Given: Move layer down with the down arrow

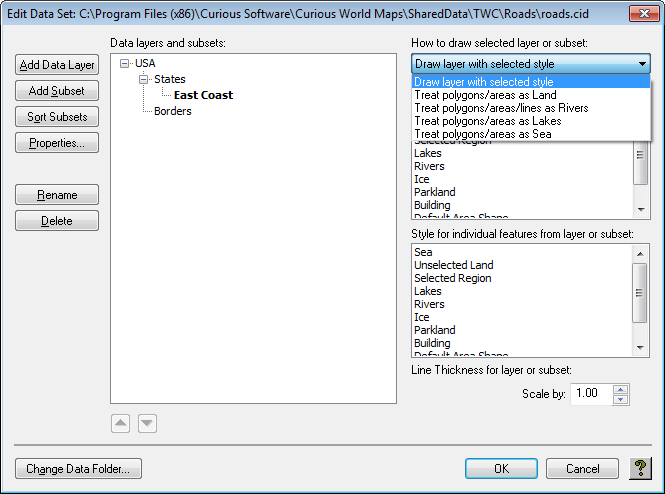Looking at the screenshot, I should [x=147, y=423].
